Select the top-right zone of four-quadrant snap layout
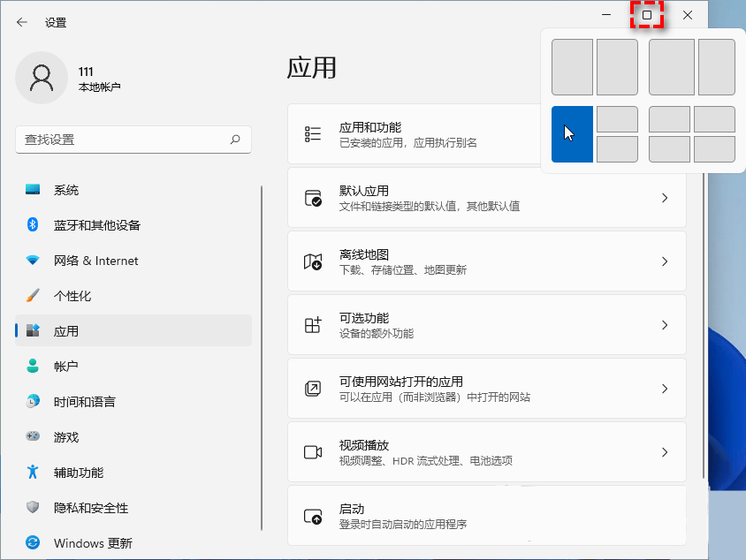 [x=714, y=119]
